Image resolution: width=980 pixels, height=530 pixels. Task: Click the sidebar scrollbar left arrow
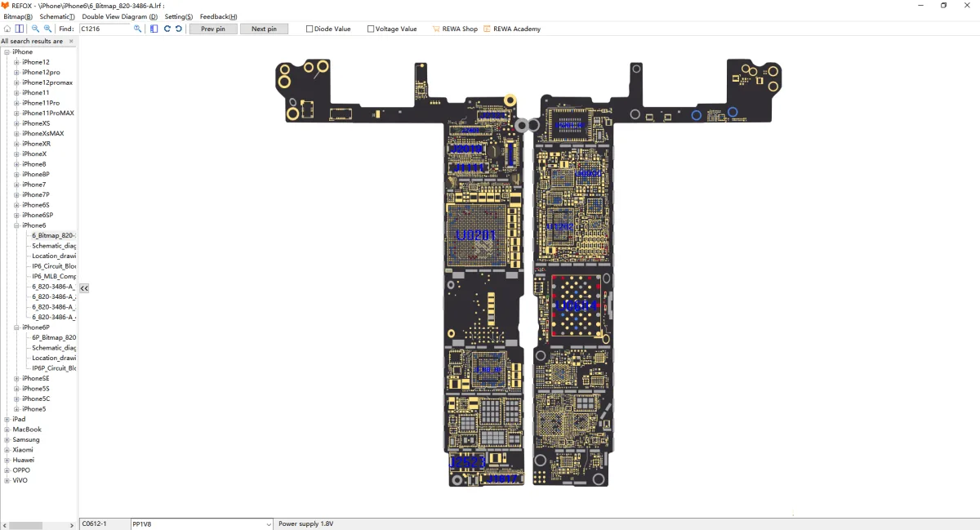(x=4, y=525)
